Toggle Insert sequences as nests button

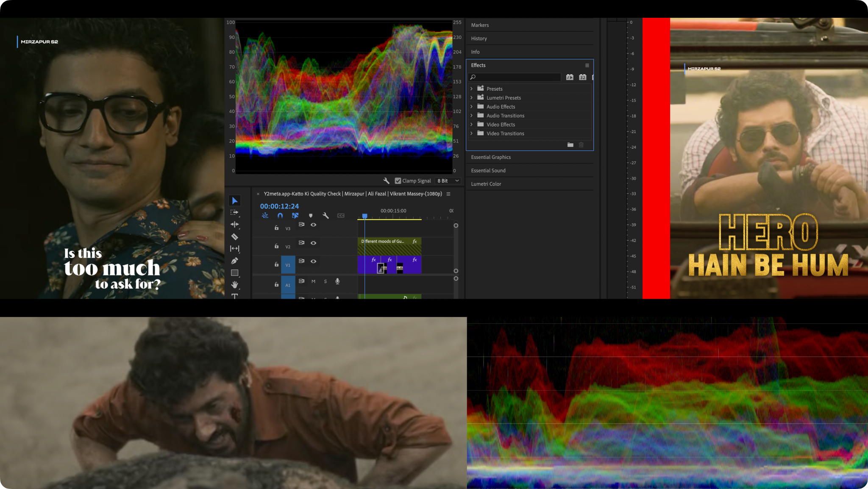coord(265,216)
